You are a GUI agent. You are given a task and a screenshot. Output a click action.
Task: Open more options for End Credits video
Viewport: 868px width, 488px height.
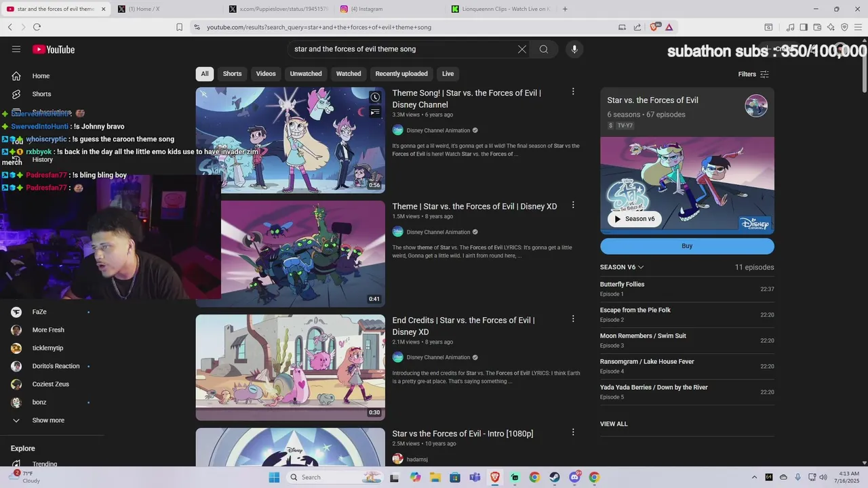click(573, 319)
